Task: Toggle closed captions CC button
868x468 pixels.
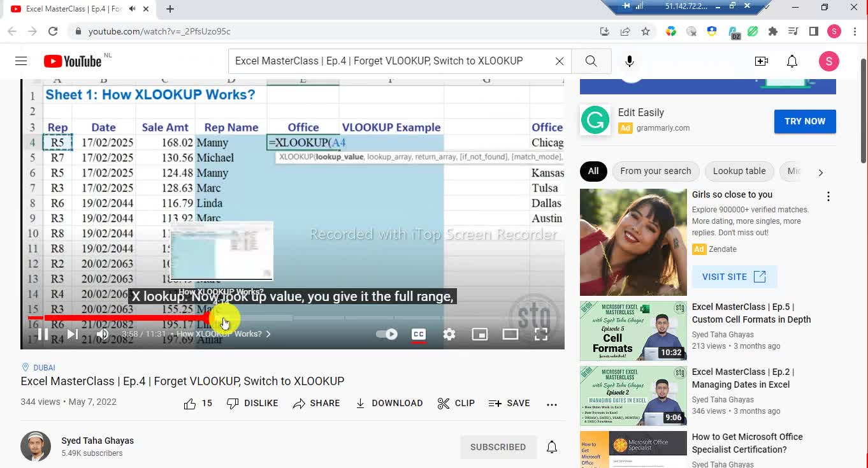Action: click(x=418, y=334)
